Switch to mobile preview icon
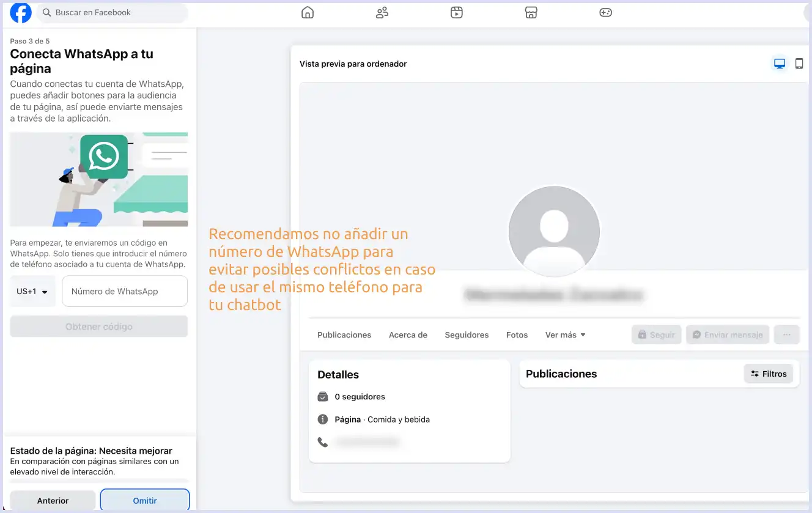This screenshot has width=812, height=513. pyautogui.click(x=799, y=64)
